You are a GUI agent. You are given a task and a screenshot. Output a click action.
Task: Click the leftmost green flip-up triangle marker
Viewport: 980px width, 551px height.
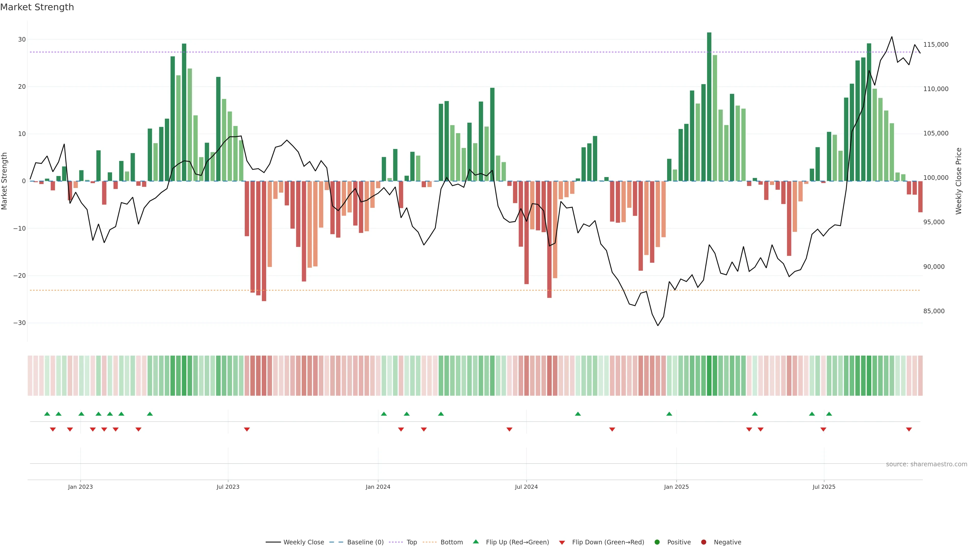(x=47, y=414)
